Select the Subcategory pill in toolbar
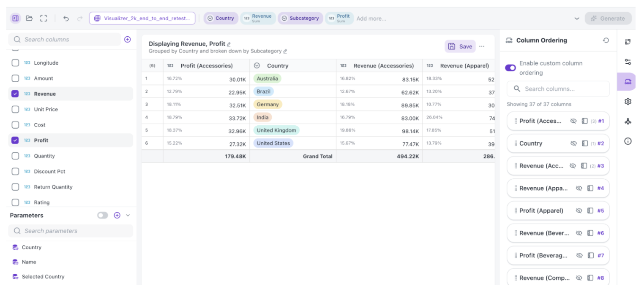 point(300,18)
